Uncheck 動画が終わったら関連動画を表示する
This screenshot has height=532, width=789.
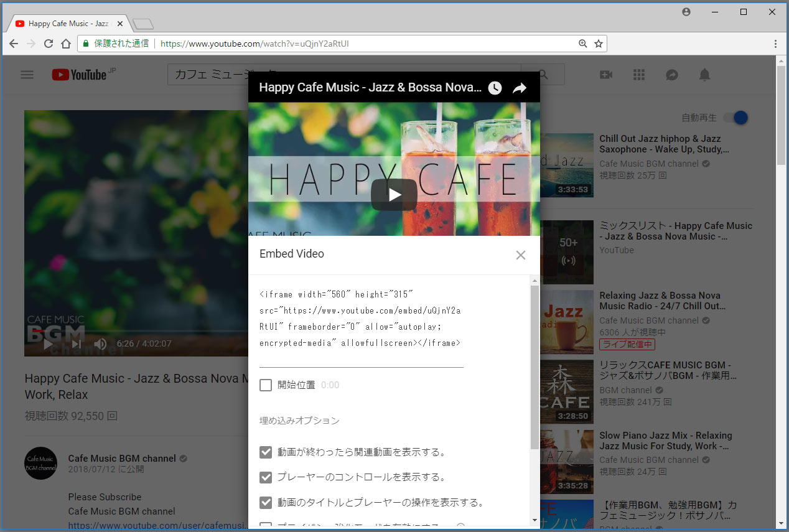coord(266,452)
